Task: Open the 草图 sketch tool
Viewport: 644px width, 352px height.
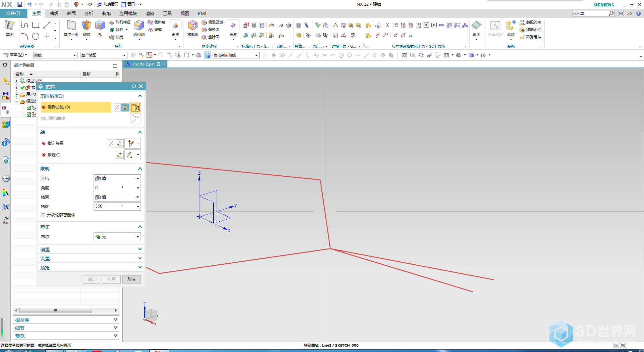Action: click(x=10, y=28)
